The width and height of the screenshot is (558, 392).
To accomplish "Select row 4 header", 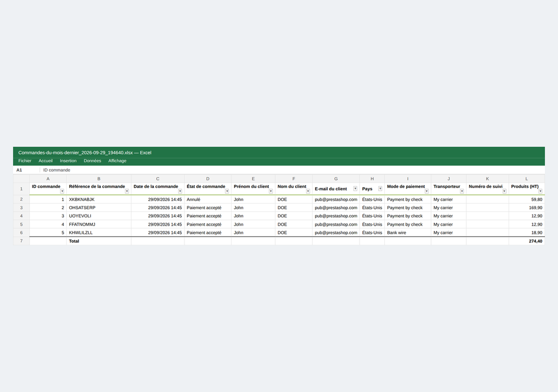I will [x=21, y=216].
